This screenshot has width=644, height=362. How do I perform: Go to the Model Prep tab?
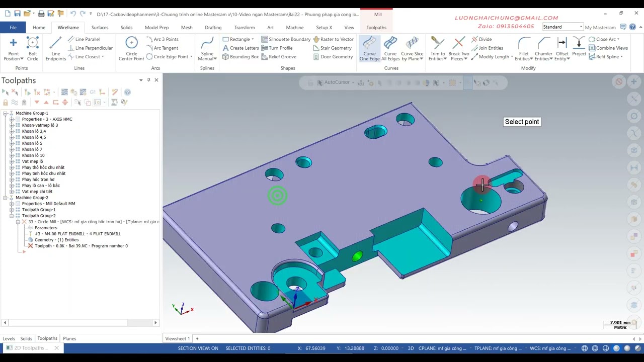(x=156, y=28)
